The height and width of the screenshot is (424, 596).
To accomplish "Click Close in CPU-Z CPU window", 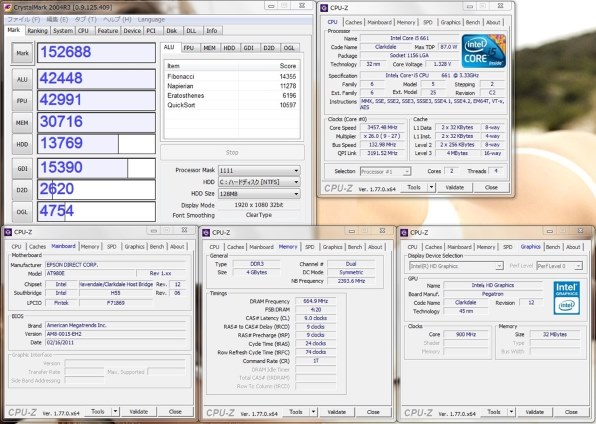I will tap(491, 187).
